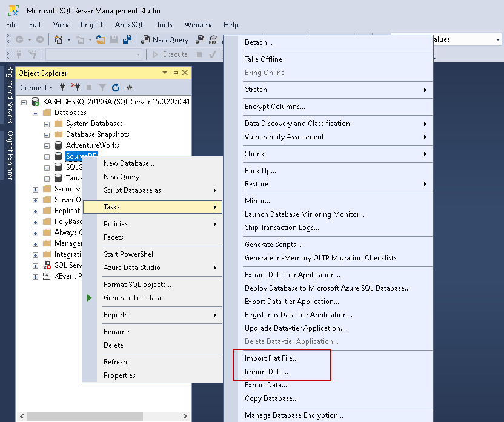This screenshot has height=422, width=504.
Task: Click Back Up in the Tasks submenu
Action: pyautogui.click(x=260, y=171)
